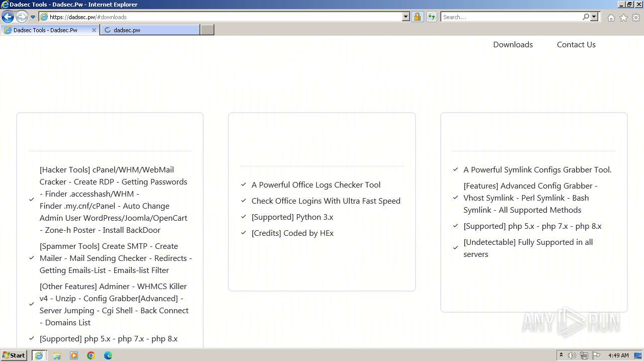Minimize the Internet Explorer window
Viewport: 644px width, 362px height.
click(621, 5)
